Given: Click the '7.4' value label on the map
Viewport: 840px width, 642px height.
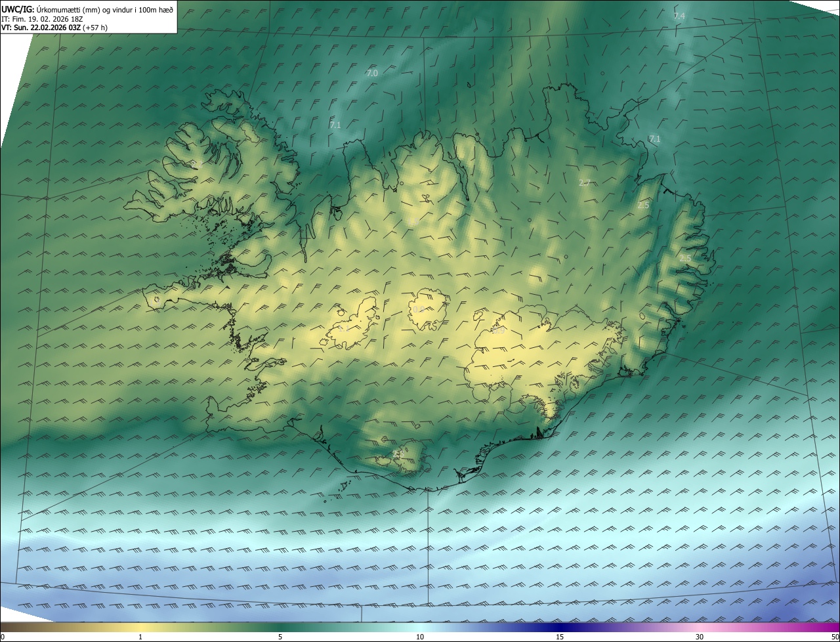Looking at the screenshot, I should click(679, 16).
